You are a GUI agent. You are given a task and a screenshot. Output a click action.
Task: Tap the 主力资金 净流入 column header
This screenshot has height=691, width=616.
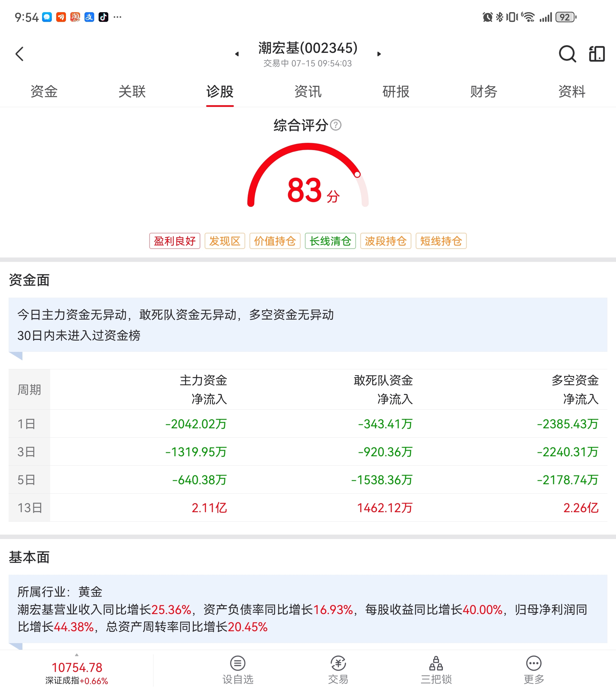203,390
